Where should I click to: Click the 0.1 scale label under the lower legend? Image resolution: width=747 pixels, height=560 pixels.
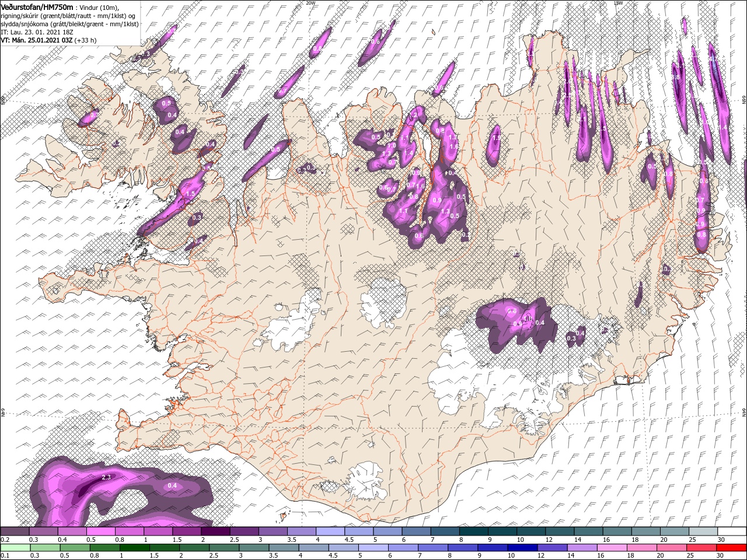pyautogui.click(x=4, y=555)
